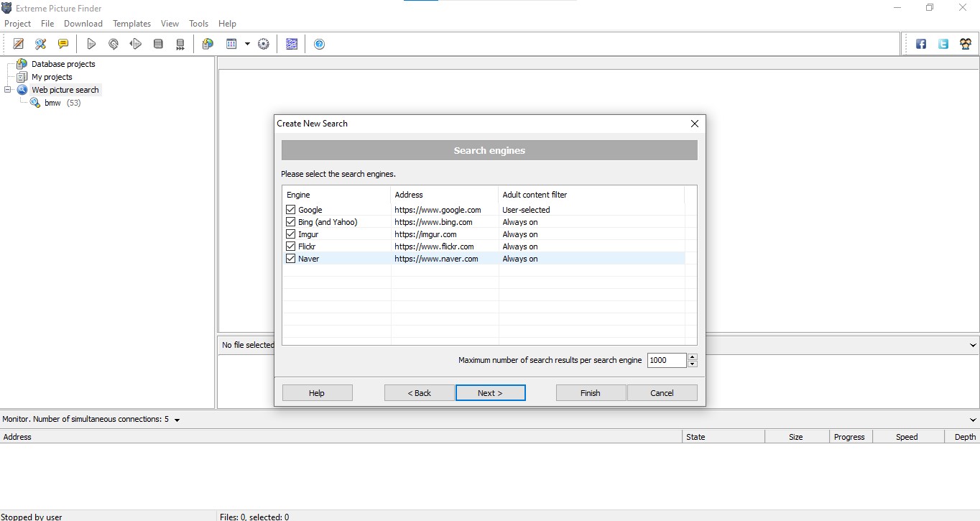Click the thumbnails view mode icon
The image size is (980, 521).
pyautogui.click(x=231, y=44)
